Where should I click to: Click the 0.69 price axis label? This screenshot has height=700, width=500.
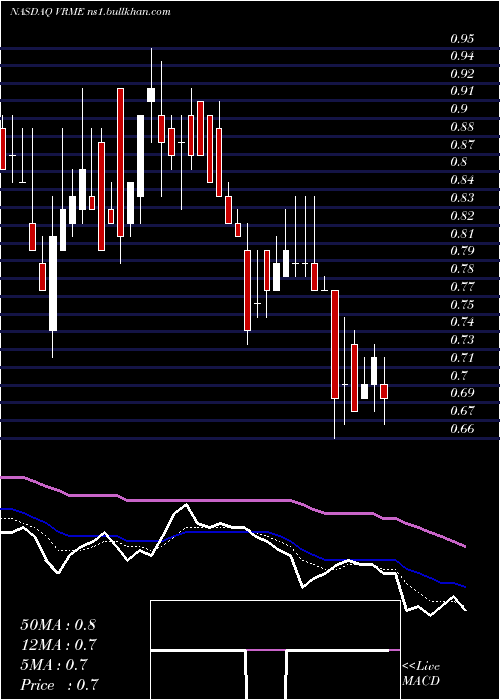point(462,393)
